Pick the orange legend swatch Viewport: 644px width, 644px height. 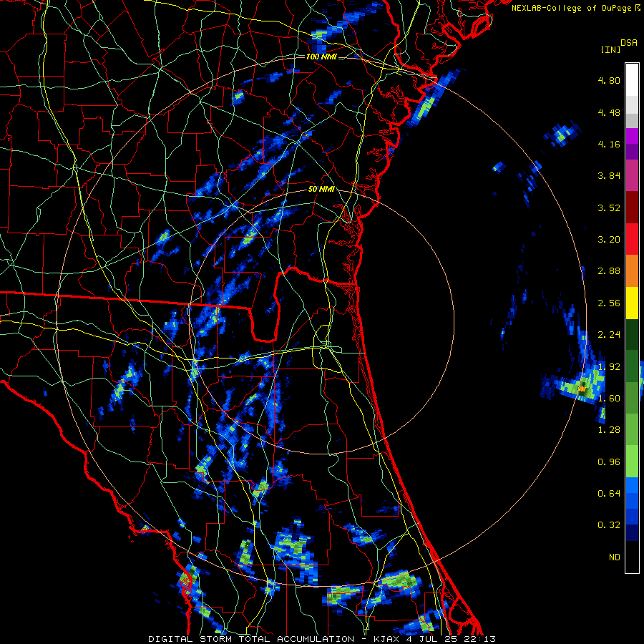click(632, 271)
